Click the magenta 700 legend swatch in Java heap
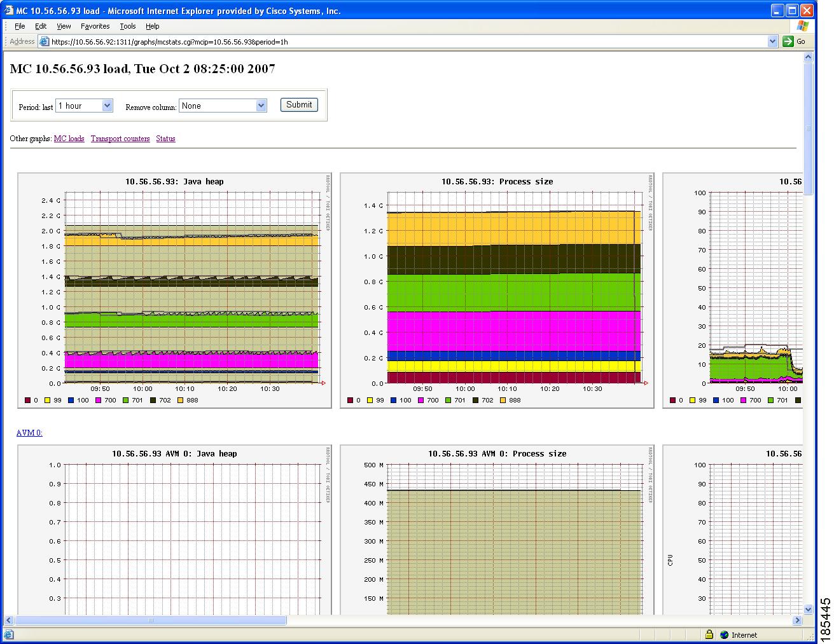Screen dimensions: 834x644 click(99, 401)
